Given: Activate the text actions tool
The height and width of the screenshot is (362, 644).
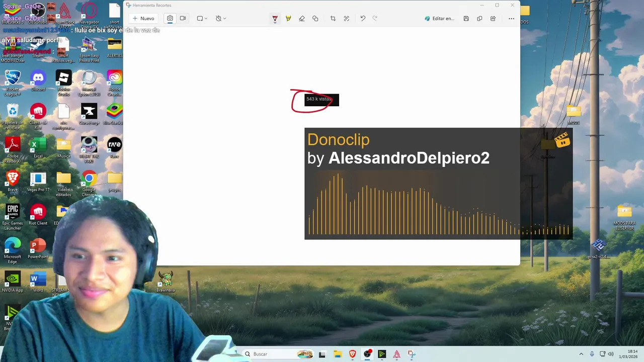Looking at the screenshot, I should point(346,19).
